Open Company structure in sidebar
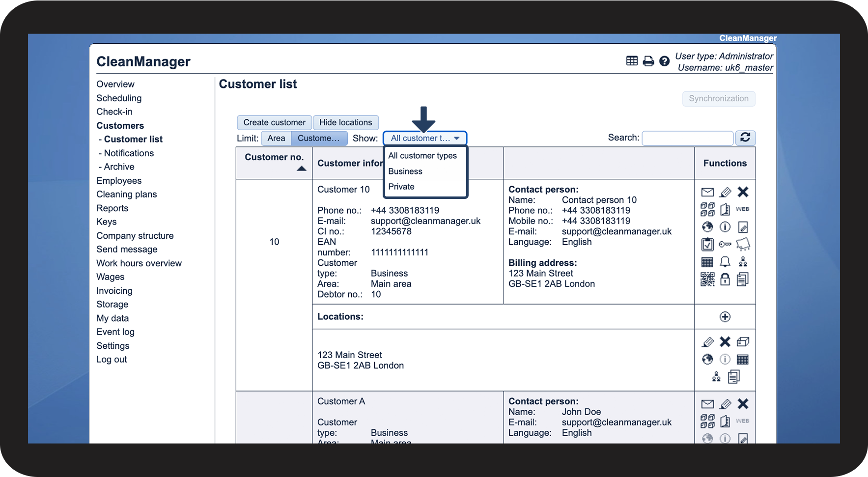The height and width of the screenshot is (477, 868). click(135, 236)
